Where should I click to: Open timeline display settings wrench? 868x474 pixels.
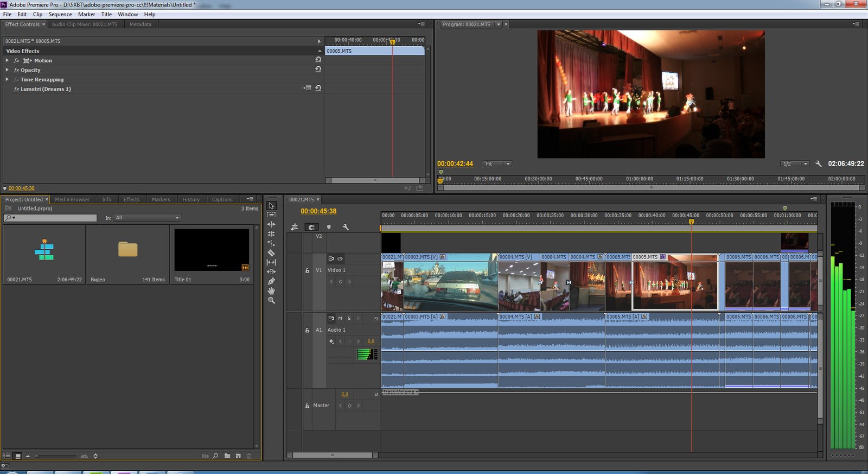click(x=346, y=227)
